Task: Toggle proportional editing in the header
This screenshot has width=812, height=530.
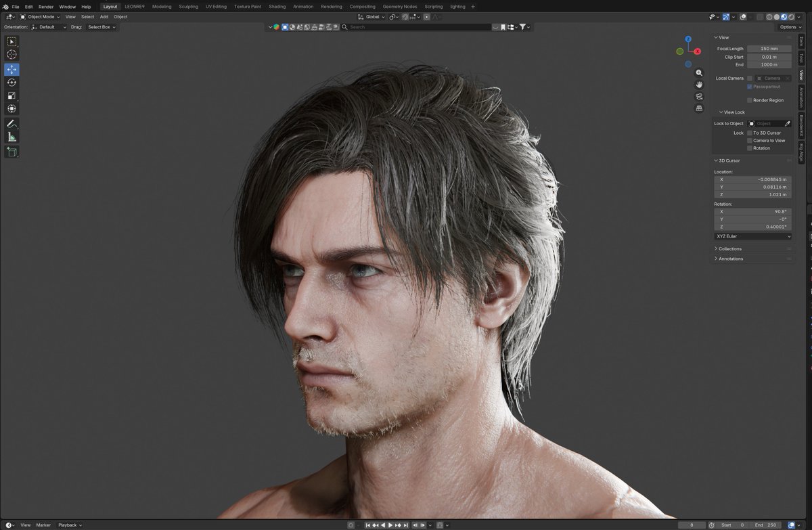Action: [426, 16]
